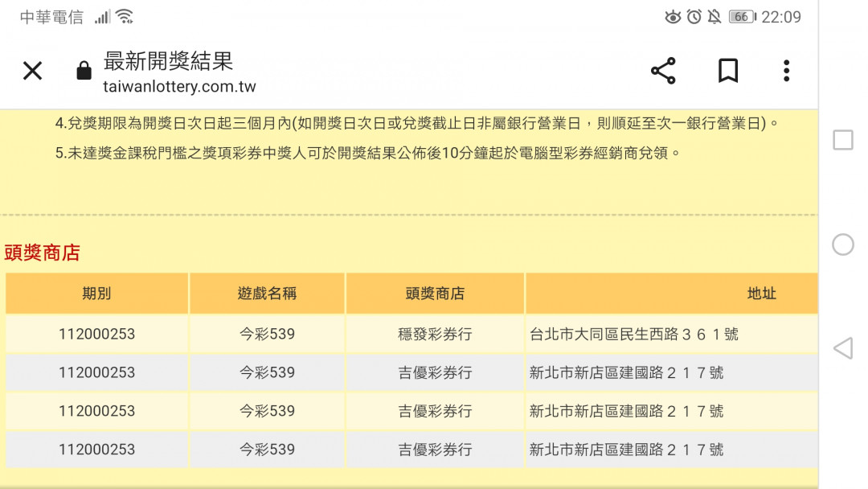Tap the battery level 66 indicator
This screenshot has height=489, width=868.
coord(743,17)
